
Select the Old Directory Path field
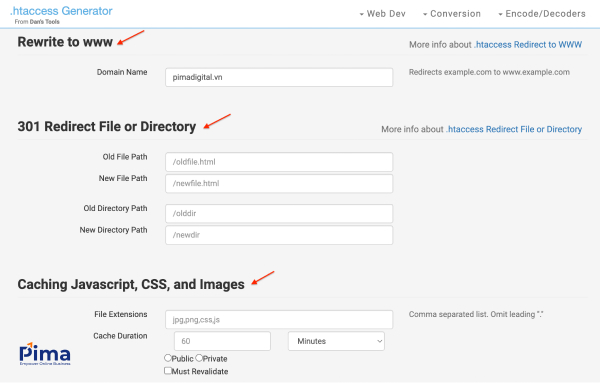tap(279, 214)
